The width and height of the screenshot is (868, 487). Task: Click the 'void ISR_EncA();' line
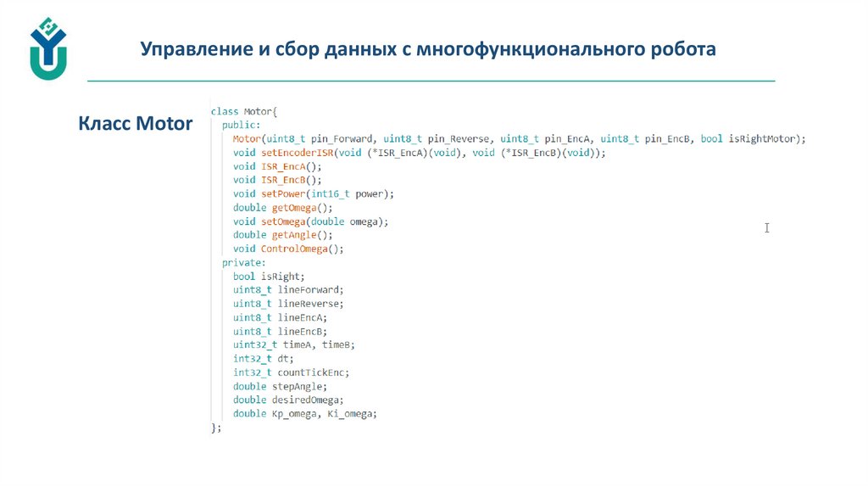tap(277, 166)
